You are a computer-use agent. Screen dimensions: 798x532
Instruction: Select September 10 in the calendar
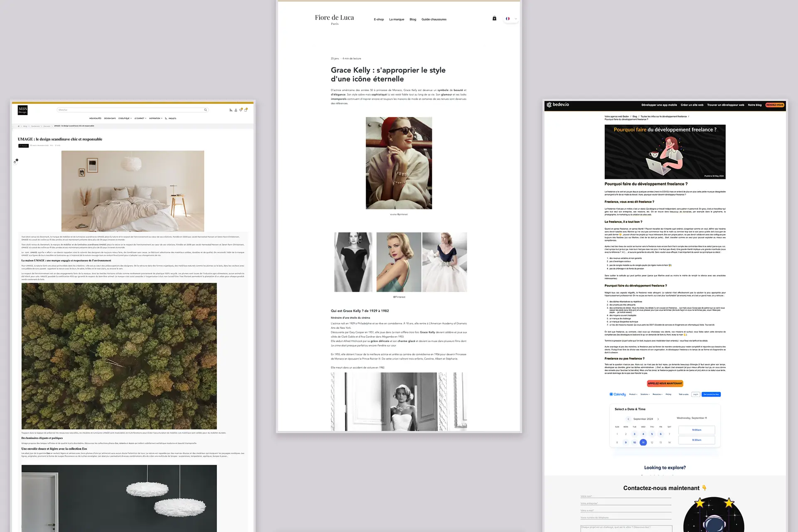point(634,442)
